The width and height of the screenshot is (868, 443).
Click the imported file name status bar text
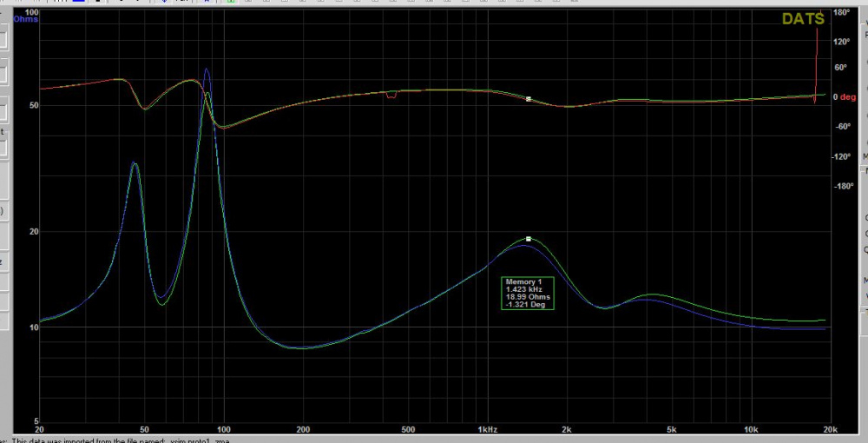[115, 440]
